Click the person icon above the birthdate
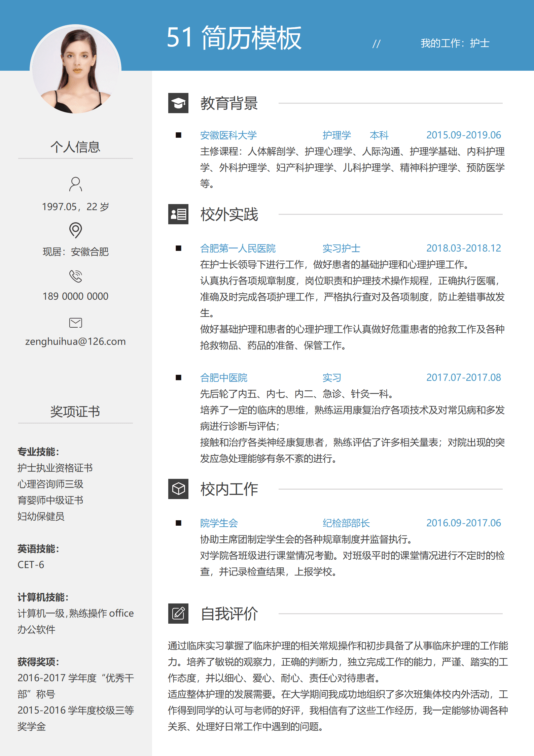 (x=75, y=184)
